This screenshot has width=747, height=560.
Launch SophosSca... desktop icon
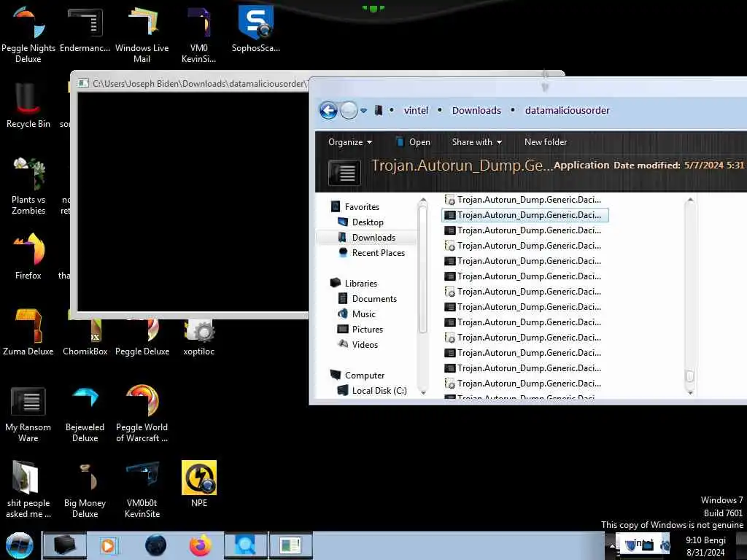coord(256,29)
